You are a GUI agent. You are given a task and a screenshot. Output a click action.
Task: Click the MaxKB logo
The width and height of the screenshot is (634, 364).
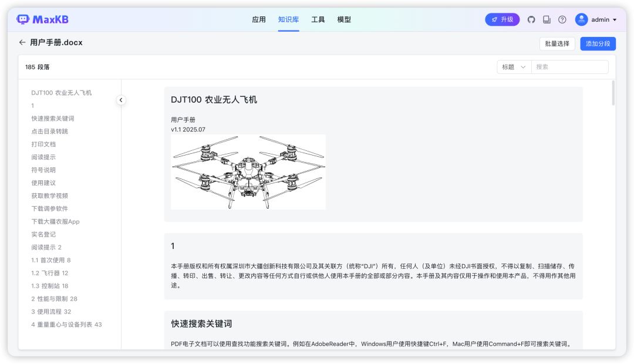tap(42, 19)
